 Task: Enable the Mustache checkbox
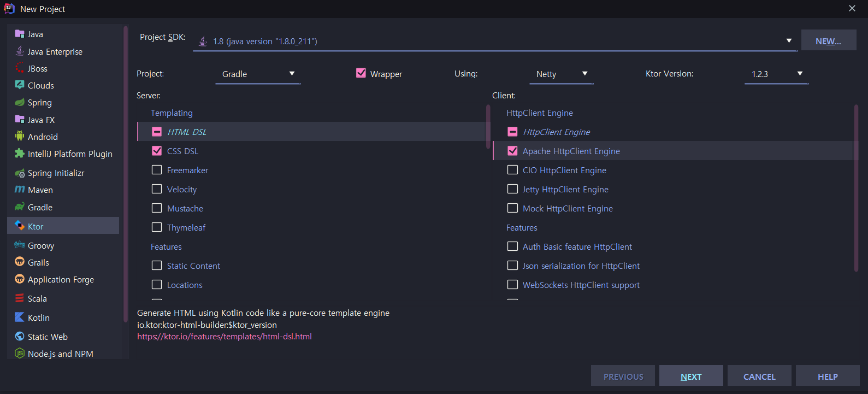157,208
